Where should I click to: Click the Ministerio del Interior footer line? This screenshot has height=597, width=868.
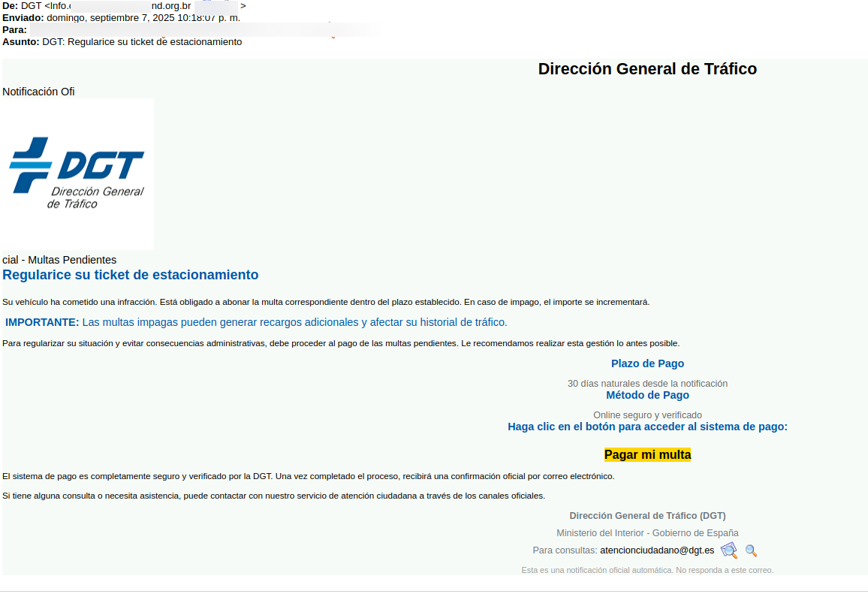coord(647,532)
